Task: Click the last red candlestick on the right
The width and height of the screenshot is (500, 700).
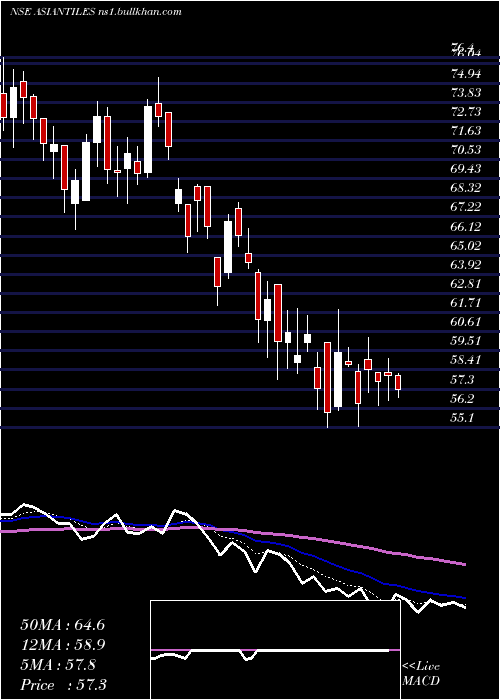Action: [x=398, y=383]
